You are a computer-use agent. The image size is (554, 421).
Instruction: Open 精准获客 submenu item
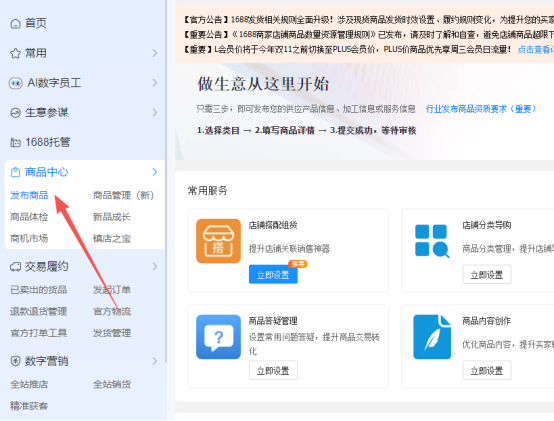(x=29, y=406)
